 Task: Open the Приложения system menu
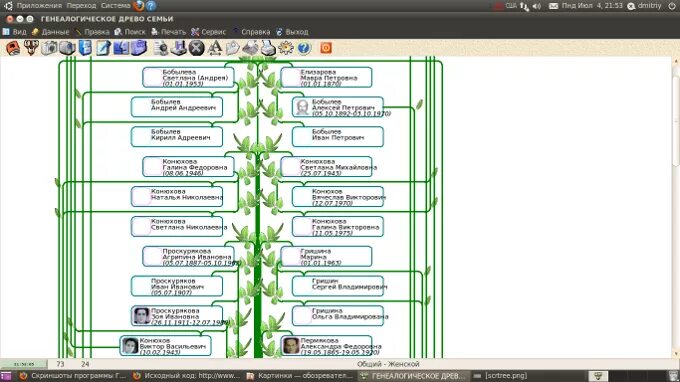[39, 6]
